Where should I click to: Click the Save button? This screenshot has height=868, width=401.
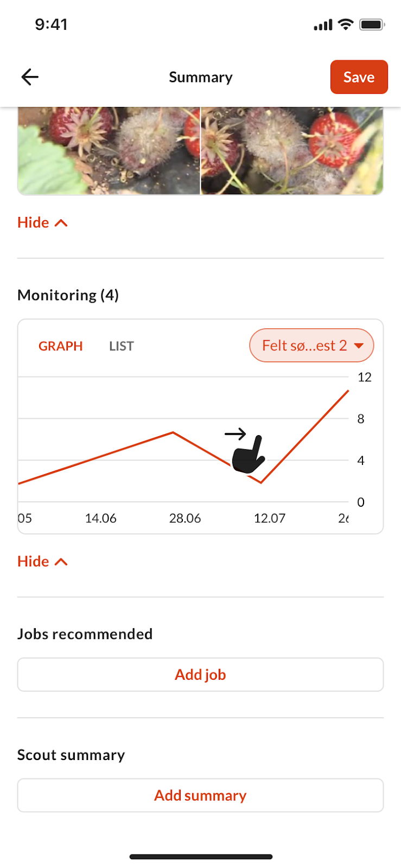pyautogui.click(x=359, y=77)
